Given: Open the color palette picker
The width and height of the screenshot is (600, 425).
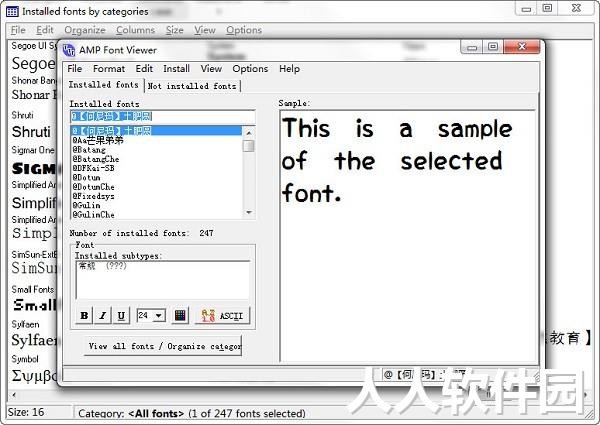Looking at the screenshot, I should [180, 316].
